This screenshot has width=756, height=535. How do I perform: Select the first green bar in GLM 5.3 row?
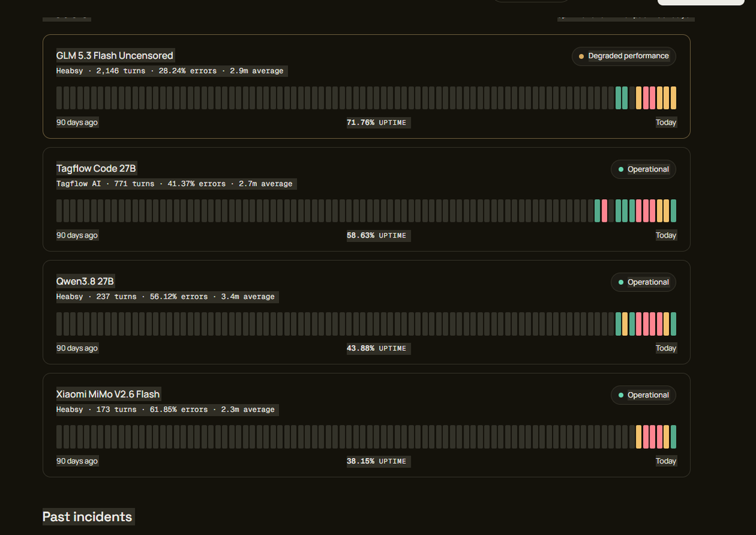[618, 98]
